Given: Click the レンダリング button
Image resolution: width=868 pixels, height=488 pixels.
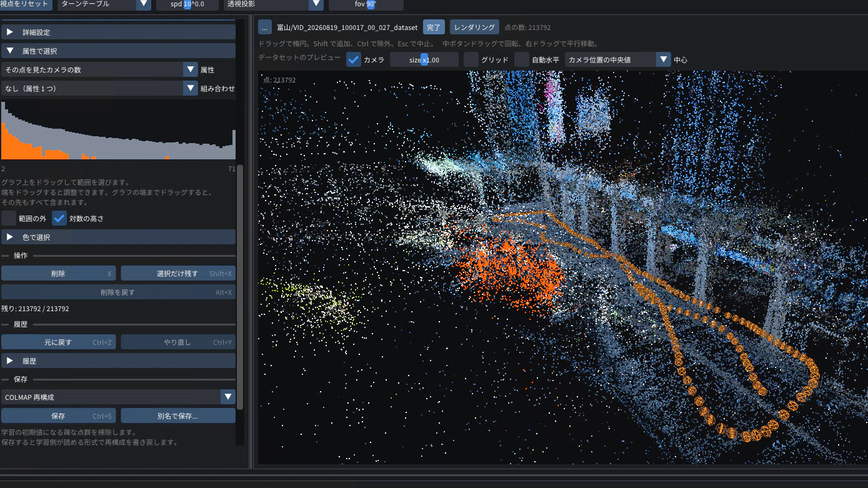Looking at the screenshot, I should point(474,27).
